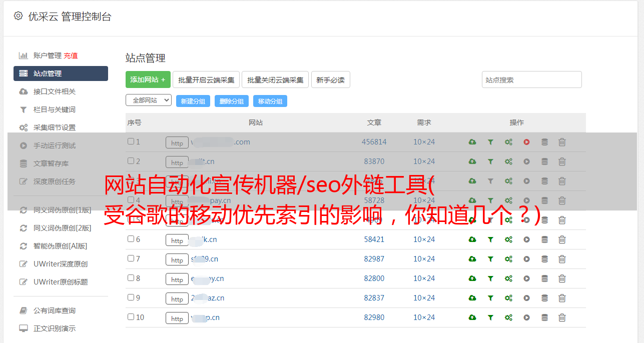644x343 pixels.
Task: Click the 删除分组 button
Action: click(232, 101)
